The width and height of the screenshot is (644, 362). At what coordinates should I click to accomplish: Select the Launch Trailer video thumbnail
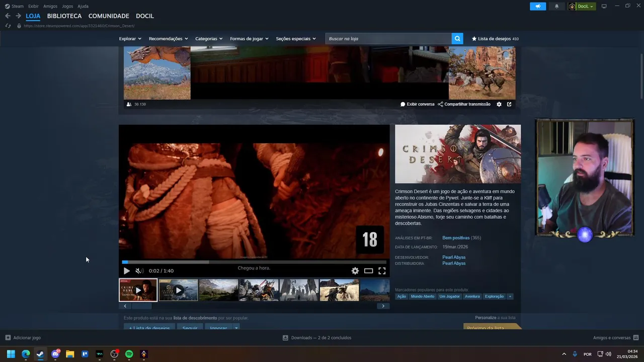pos(138,290)
